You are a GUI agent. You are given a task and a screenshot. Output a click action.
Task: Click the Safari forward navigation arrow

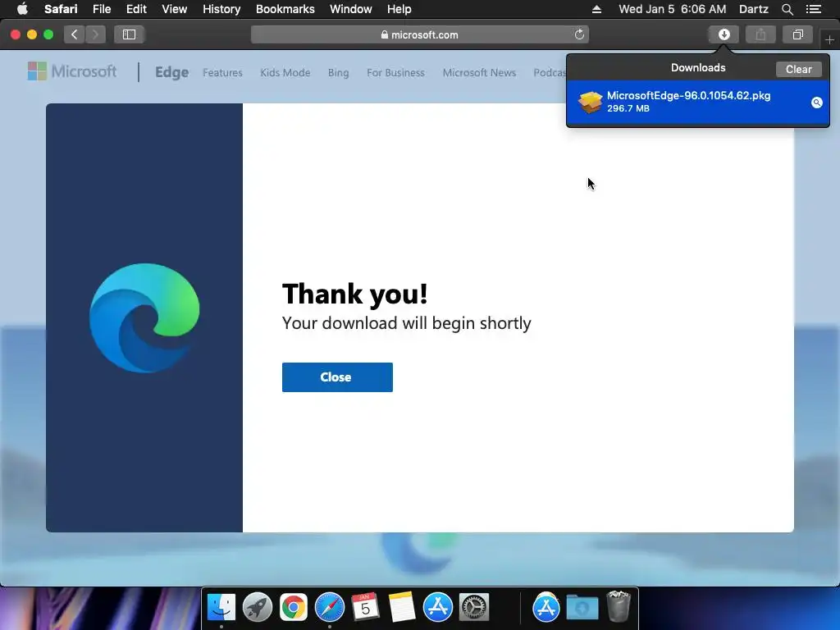click(x=95, y=34)
